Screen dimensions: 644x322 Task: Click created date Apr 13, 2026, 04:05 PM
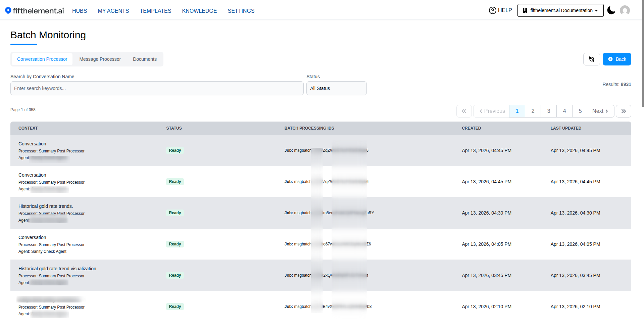487,244
